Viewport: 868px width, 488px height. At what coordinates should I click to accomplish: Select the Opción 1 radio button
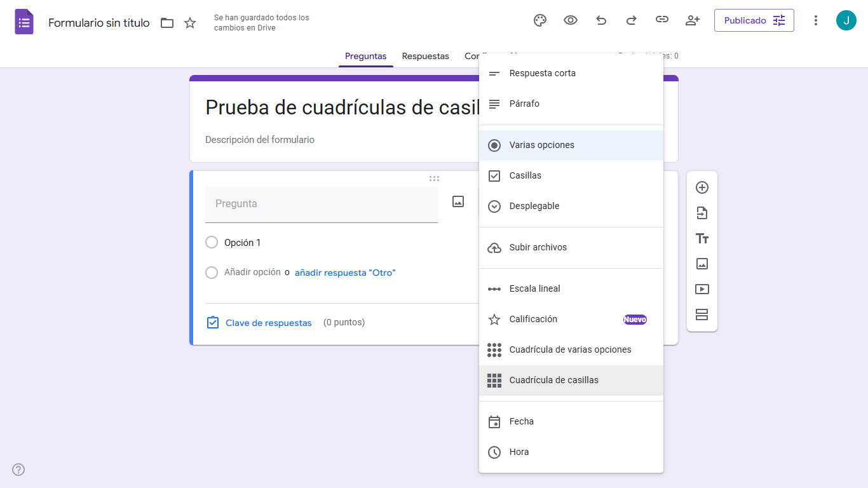point(212,243)
